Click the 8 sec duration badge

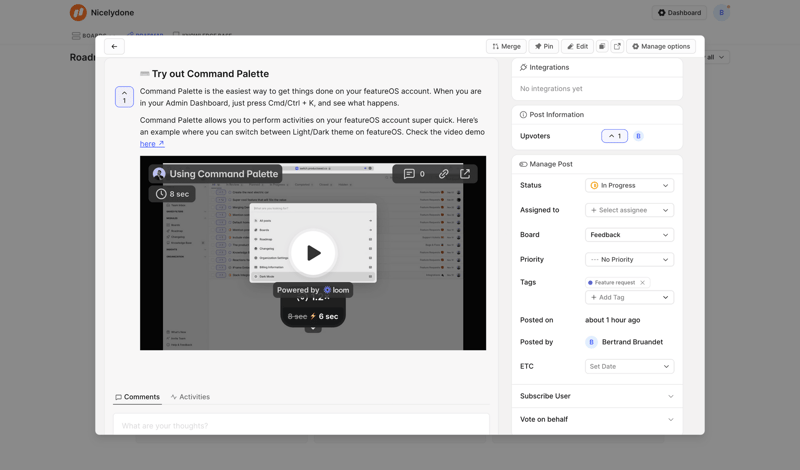click(172, 194)
